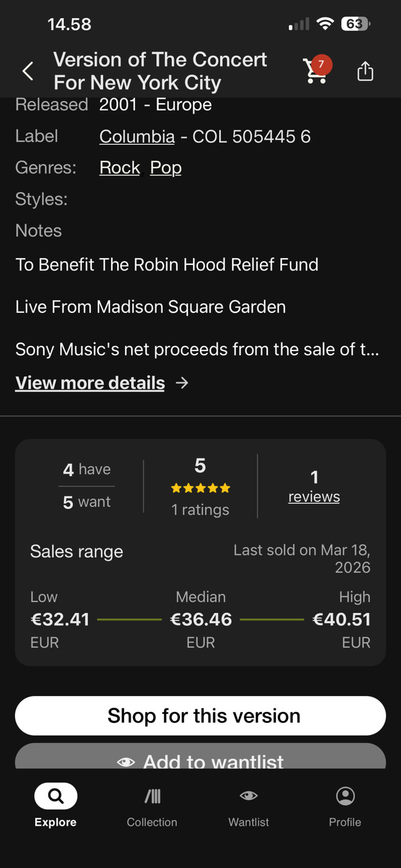401x868 pixels.
Task: Tap the share icon in header
Action: pos(365,71)
